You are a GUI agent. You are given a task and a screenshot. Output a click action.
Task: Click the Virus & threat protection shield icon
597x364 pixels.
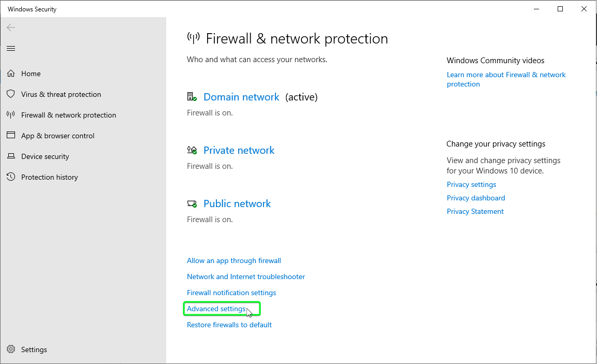click(11, 94)
